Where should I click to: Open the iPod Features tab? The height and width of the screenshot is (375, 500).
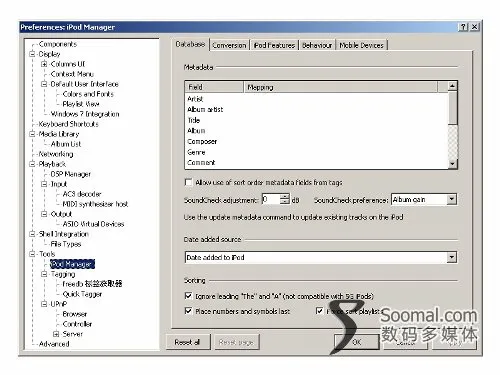coord(274,45)
